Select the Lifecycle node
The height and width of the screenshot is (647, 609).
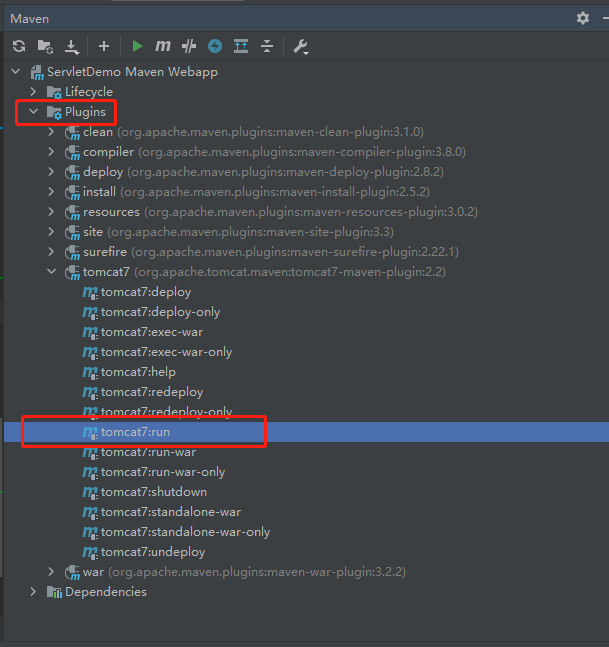point(89,92)
